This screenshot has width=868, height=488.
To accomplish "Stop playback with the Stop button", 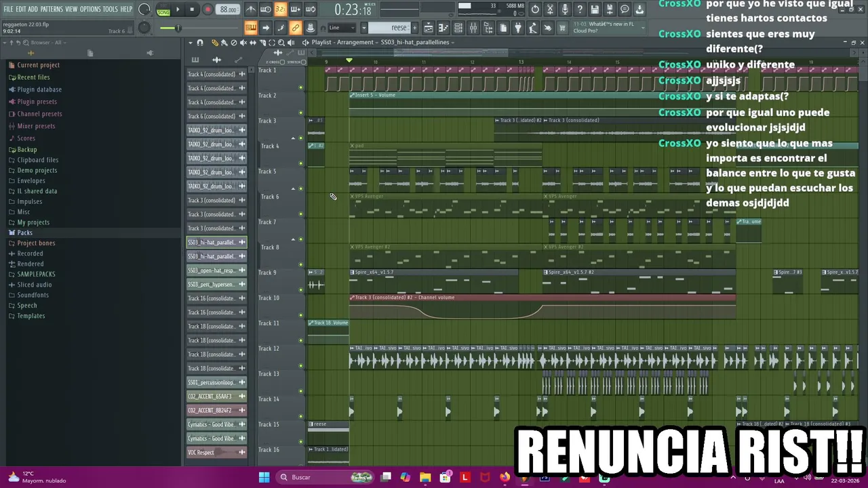I will pyautogui.click(x=193, y=9).
